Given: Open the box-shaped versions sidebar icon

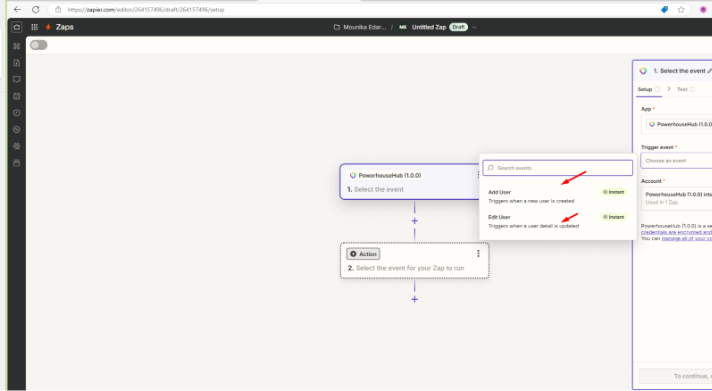Looking at the screenshot, I should tap(17, 163).
